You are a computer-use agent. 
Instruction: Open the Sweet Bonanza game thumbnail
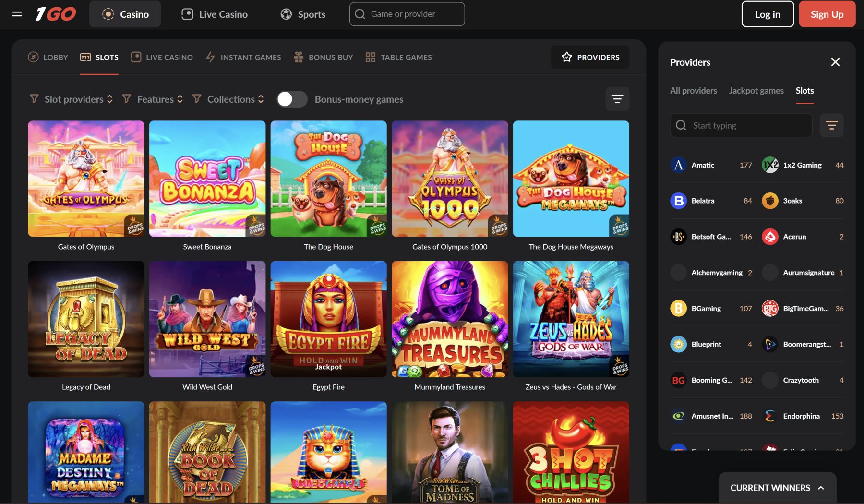[207, 179]
